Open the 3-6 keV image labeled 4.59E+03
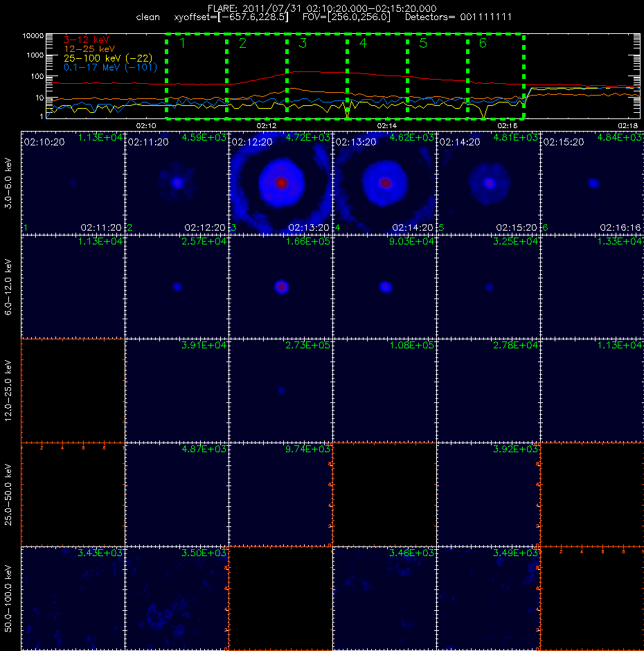 point(177,183)
